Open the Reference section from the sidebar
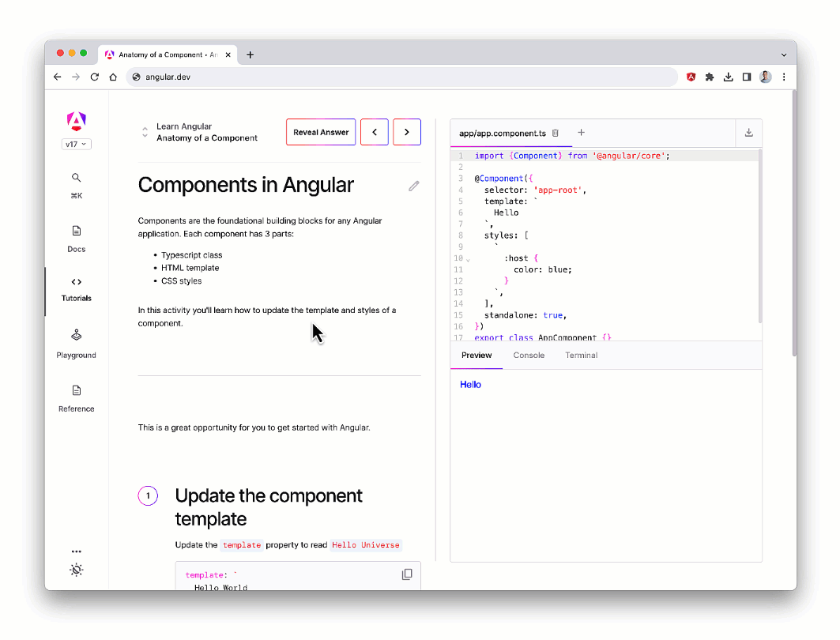 76,397
